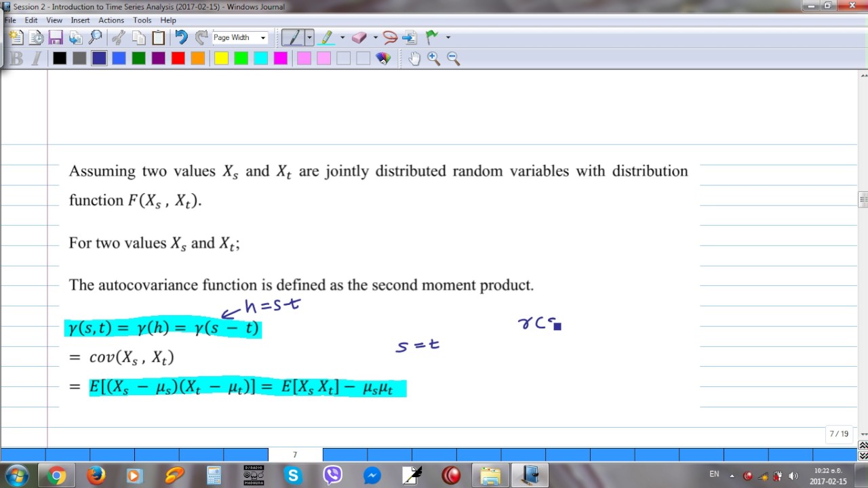Select page 7 tab in page bar

coord(295,455)
